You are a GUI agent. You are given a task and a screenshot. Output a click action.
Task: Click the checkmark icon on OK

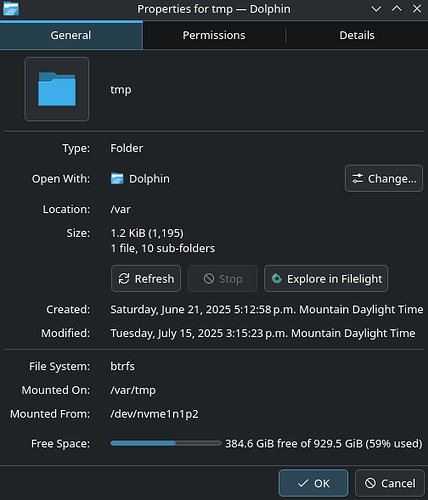[303, 483]
